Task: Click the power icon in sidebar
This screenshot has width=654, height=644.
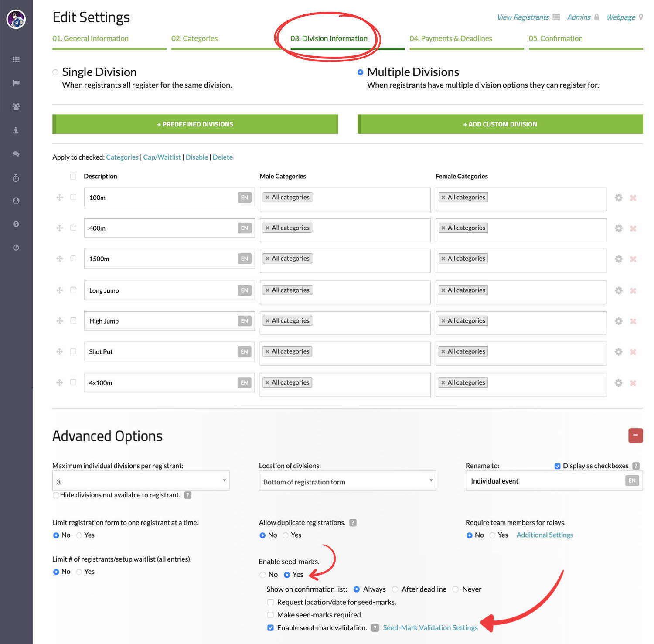Action: pyautogui.click(x=16, y=248)
